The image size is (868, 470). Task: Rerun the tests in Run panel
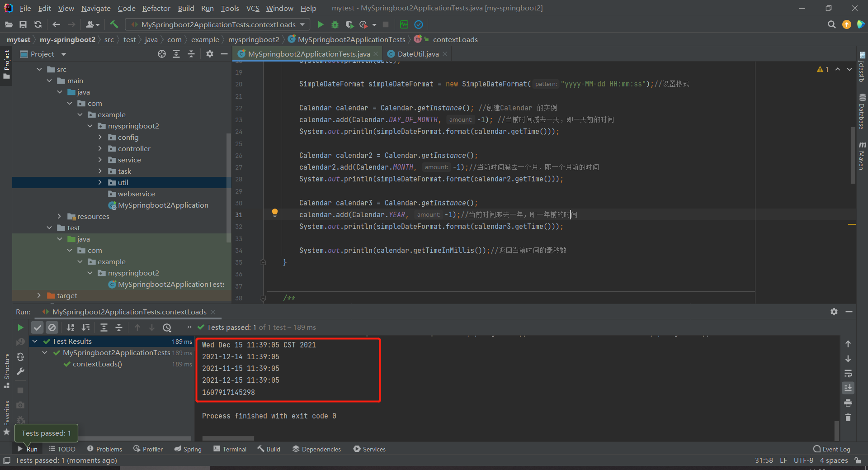pos(20,327)
